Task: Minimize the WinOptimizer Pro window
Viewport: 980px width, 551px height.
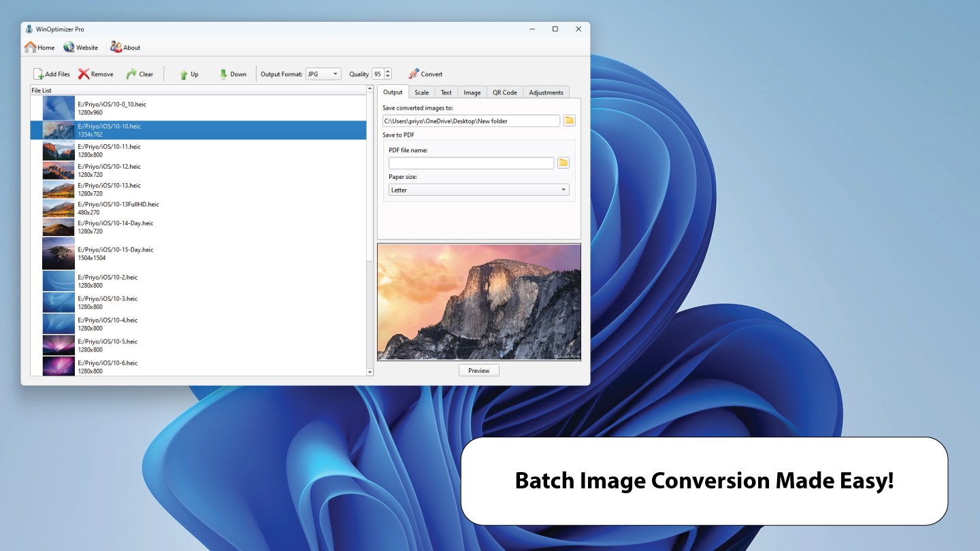Action: pos(532,29)
